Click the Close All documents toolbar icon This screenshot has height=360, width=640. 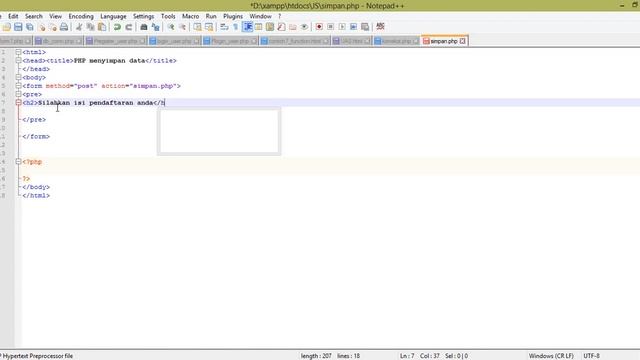point(53,27)
